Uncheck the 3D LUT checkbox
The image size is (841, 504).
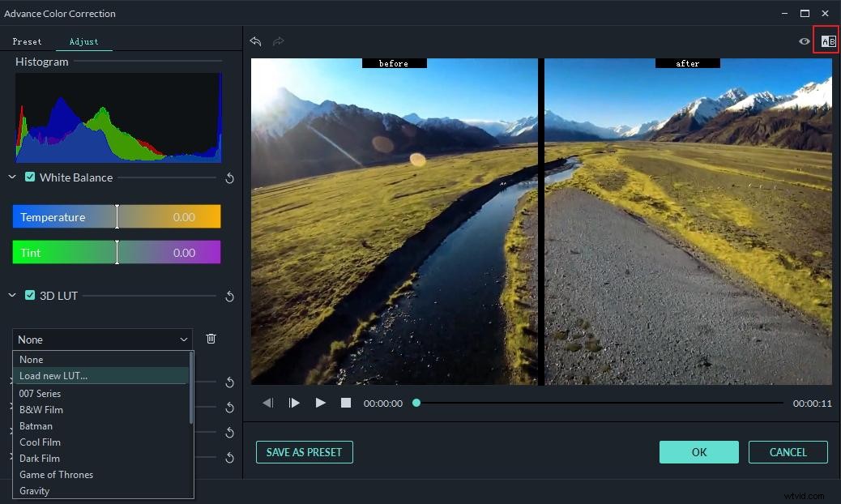tap(30, 296)
